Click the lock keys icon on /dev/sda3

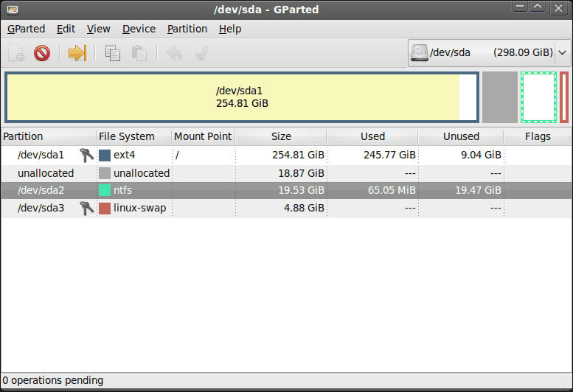(86, 208)
